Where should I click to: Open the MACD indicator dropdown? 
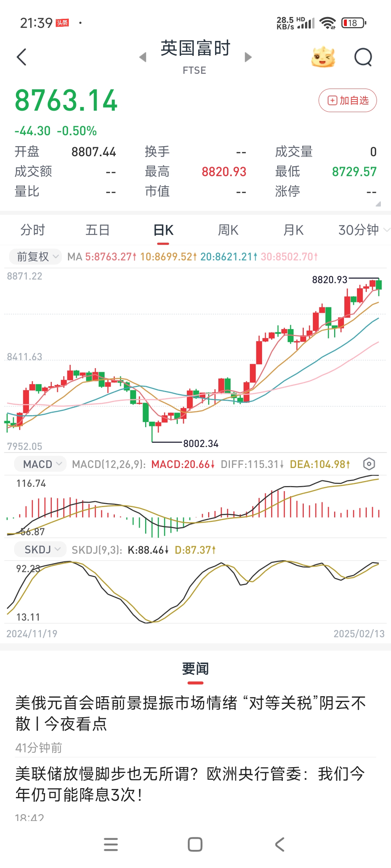click(x=40, y=464)
